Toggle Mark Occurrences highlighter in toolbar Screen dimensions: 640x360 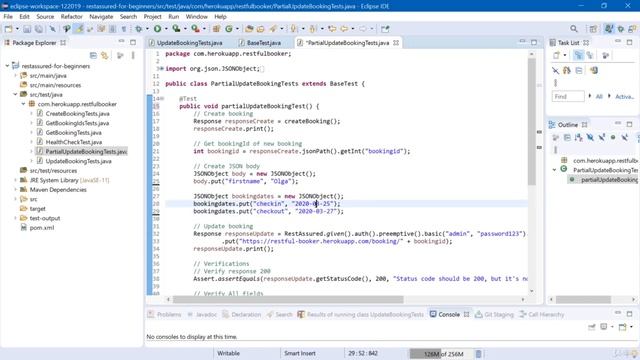pyautogui.click(x=79, y=29)
